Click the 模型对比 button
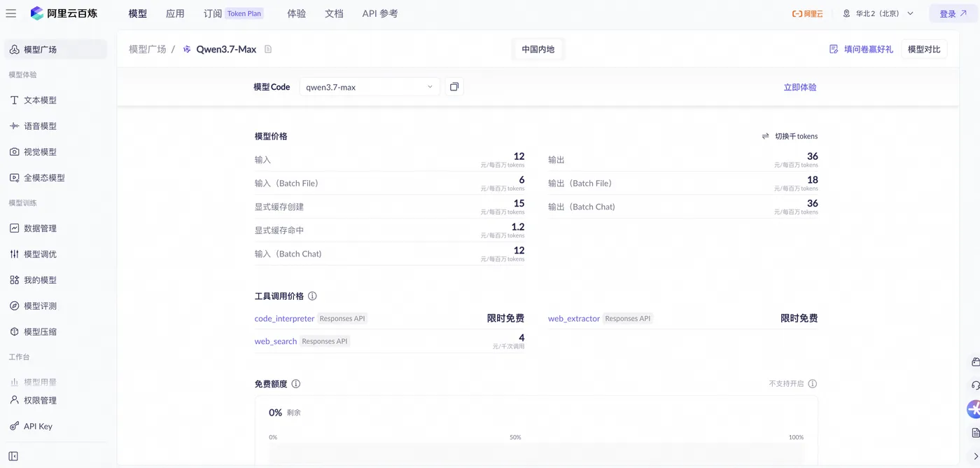This screenshot has height=468, width=980. 924,49
